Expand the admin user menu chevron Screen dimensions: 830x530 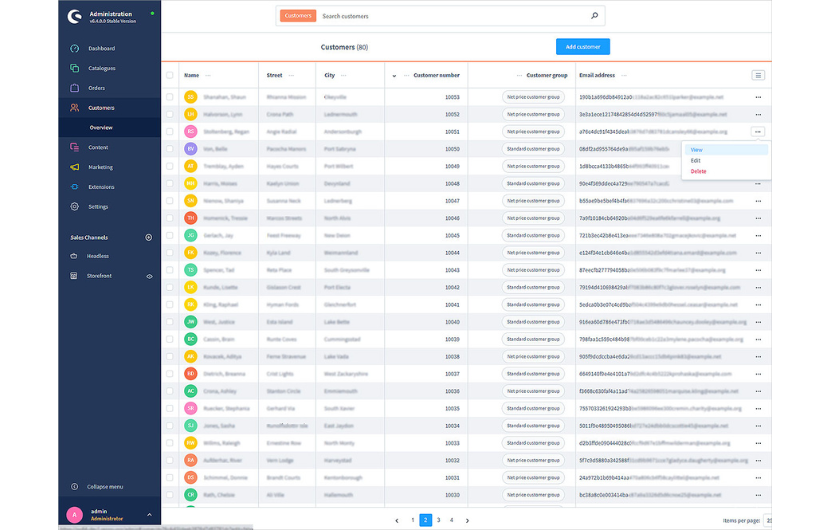pos(149,514)
